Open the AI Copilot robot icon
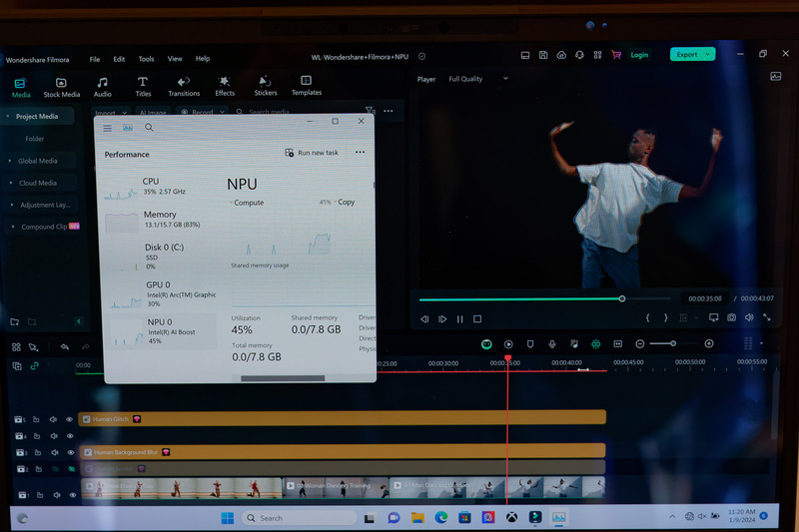The height and width of the screenshot is (532, 799). [486, 344]
